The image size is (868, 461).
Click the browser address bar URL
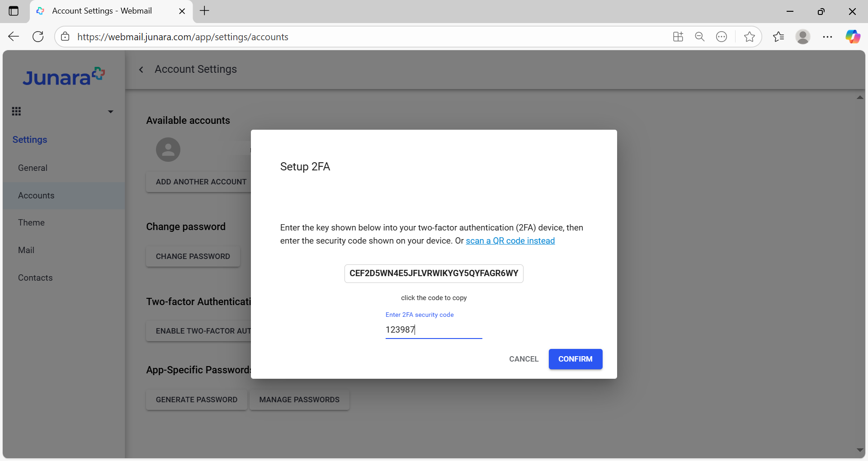[x=183, y=37]
